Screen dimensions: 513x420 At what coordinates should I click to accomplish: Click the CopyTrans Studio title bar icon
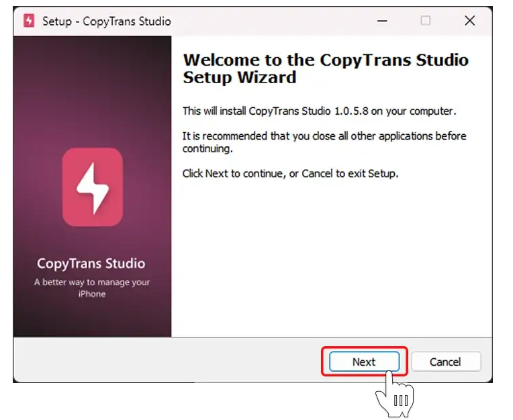click(x=29, y=21)
